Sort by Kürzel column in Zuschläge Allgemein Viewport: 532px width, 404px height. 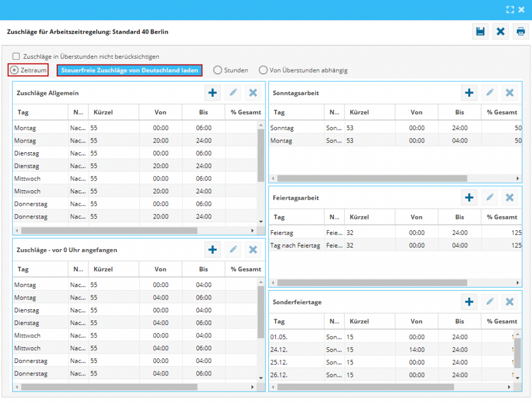point(103,112)
